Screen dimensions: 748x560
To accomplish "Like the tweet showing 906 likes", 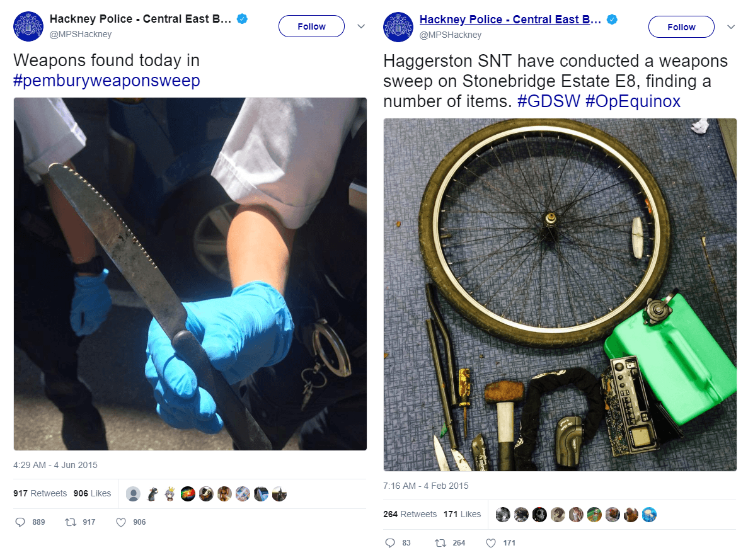I will tap(121, 522).
